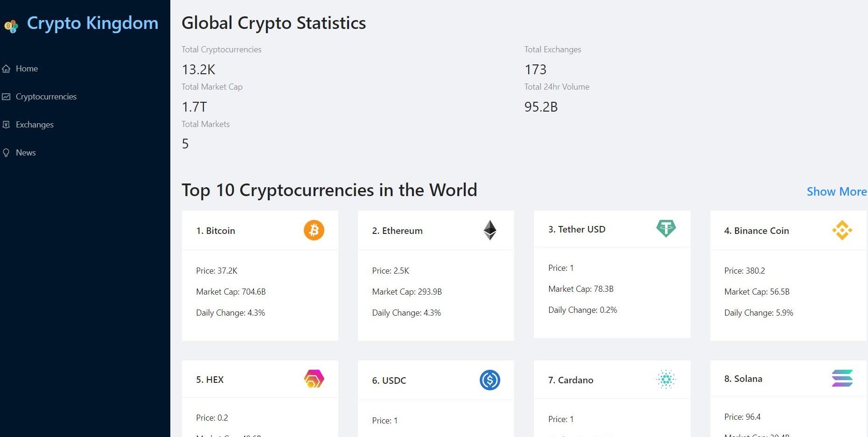Go to Cryptocurrencies in sidebar
868x437 pixels.
point(46,97)
